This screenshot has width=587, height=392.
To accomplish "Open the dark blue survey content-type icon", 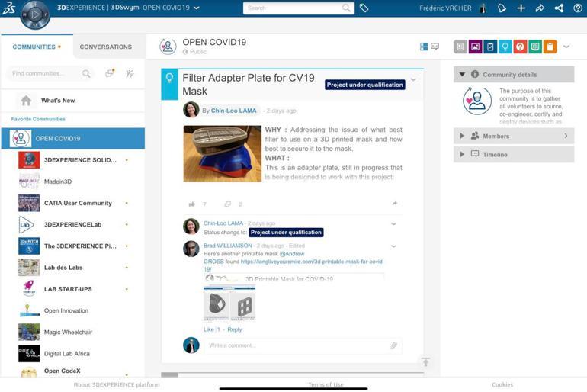I will click(490, 47).
